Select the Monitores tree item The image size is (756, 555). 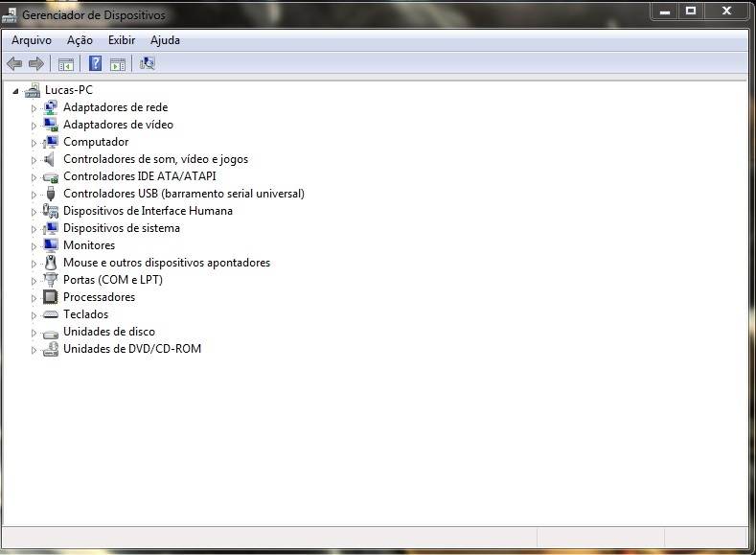point(89,245)
